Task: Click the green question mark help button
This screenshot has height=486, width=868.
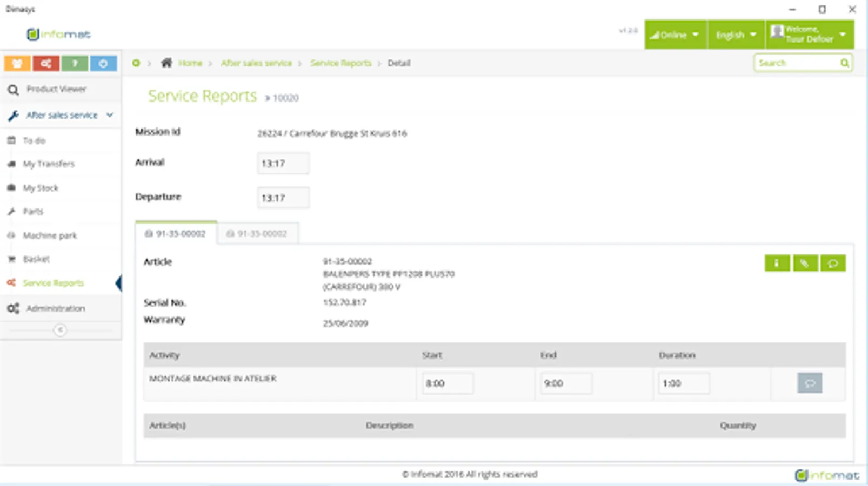Action: (75, 63)
